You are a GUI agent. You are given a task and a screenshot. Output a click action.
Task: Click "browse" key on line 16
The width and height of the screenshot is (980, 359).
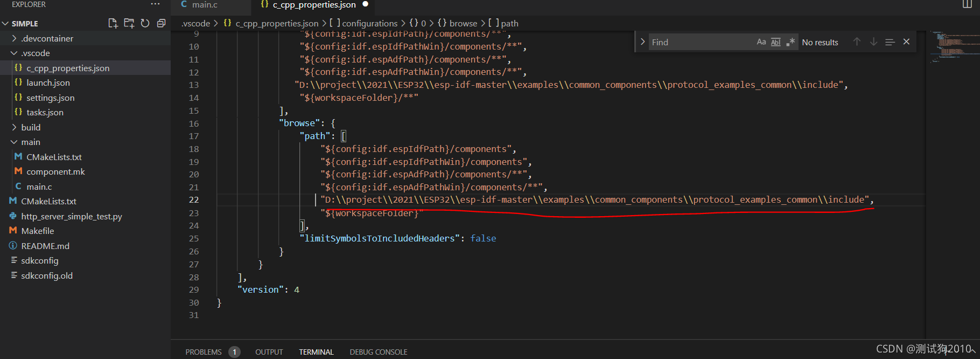(x=299, y=123)
